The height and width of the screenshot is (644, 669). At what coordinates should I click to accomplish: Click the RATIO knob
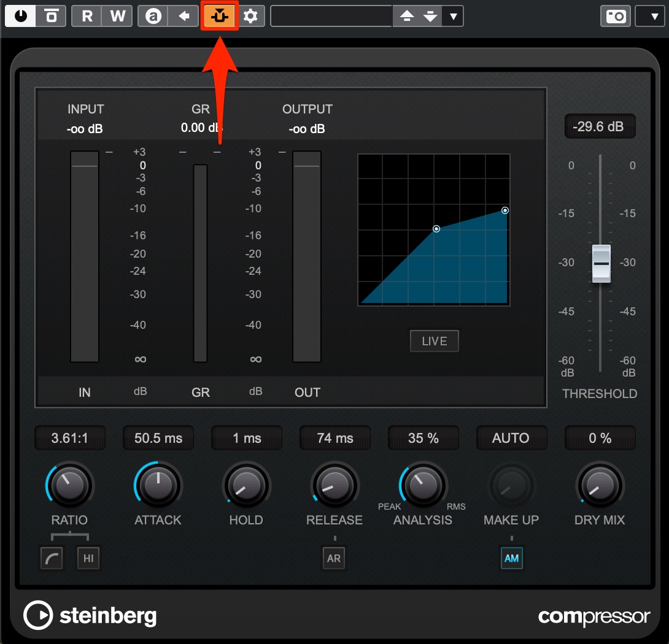pyautogui.click(x=69, y=485)
